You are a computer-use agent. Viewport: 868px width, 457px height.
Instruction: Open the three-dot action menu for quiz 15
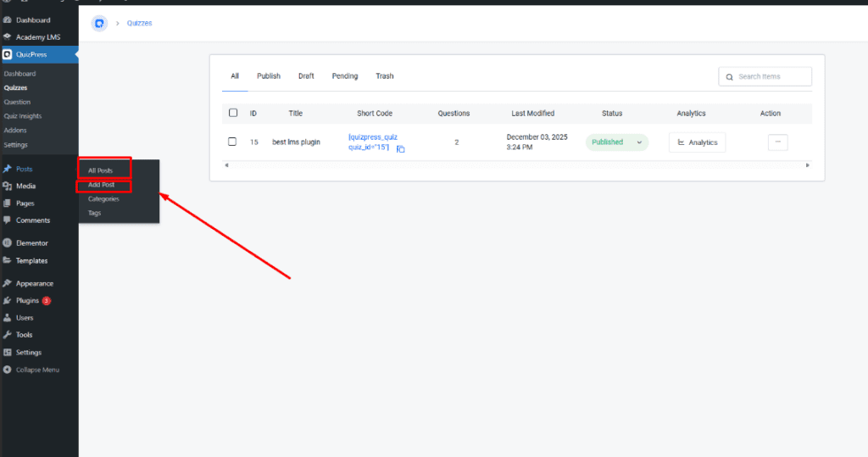click(x=778, y=142)
